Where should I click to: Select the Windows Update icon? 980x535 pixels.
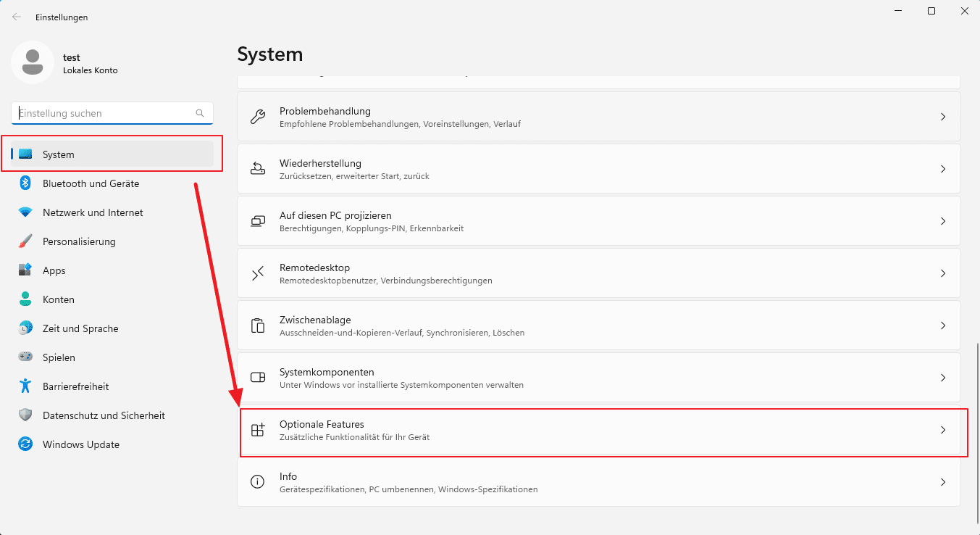point(26,444)
